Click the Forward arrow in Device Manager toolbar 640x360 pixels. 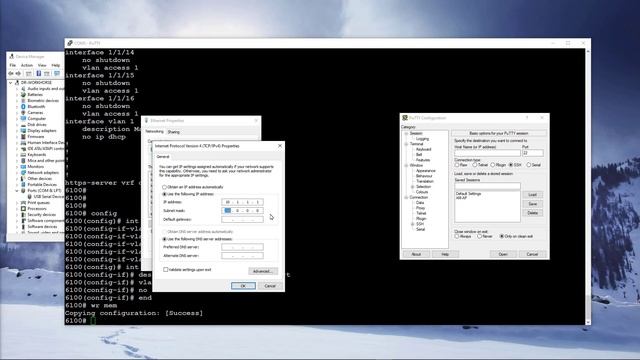(18, 73)
